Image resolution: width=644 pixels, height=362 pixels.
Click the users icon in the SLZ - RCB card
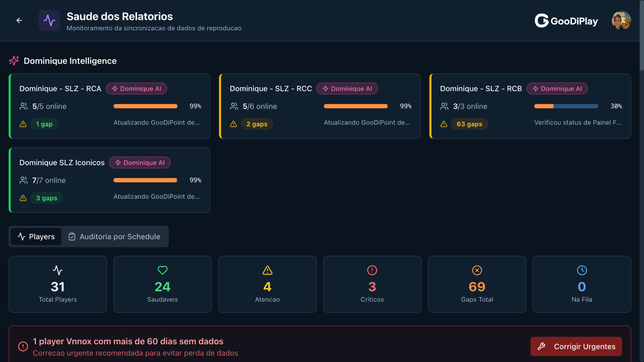(444, 106)
